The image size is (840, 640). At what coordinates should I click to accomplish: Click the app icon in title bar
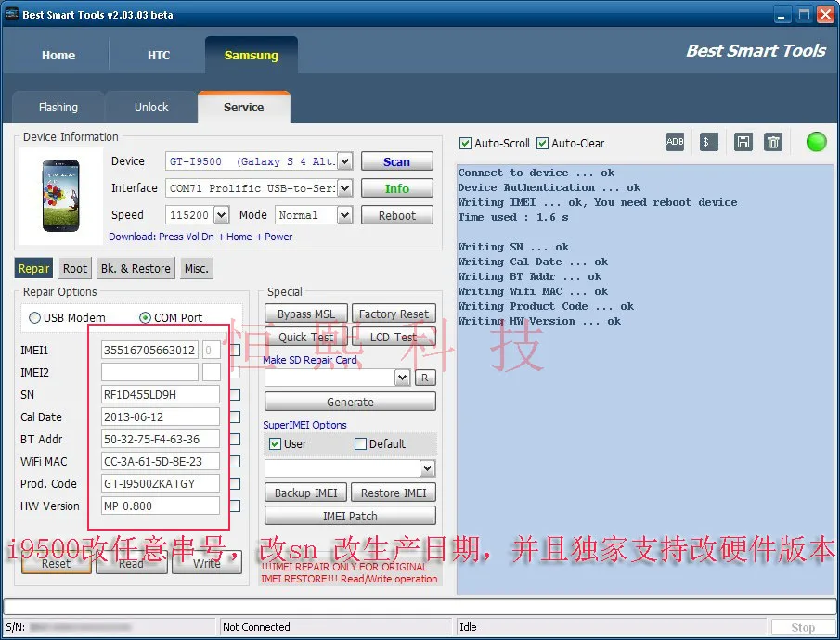[x=12, y=14]
